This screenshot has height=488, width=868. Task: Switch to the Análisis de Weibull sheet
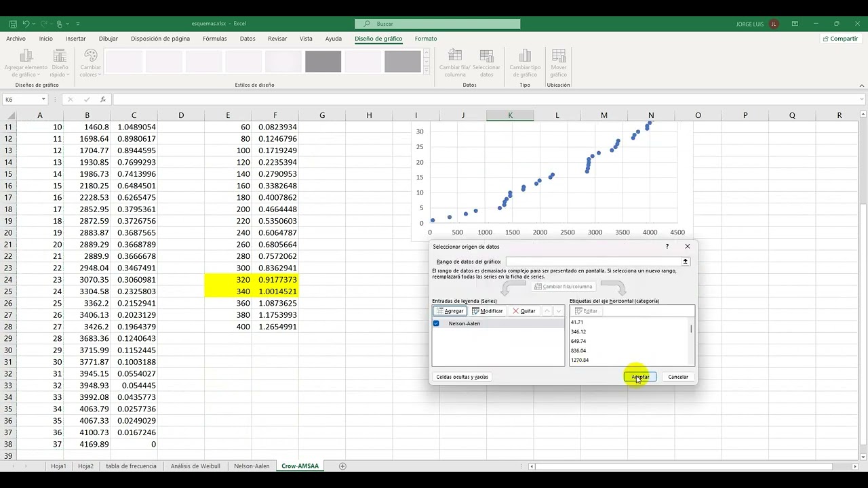point(195,466)
